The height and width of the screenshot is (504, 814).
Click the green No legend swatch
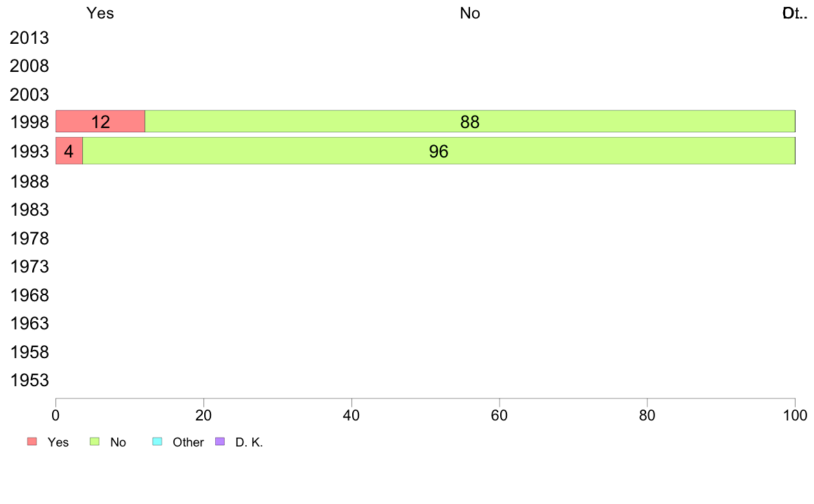coord(95,442)
